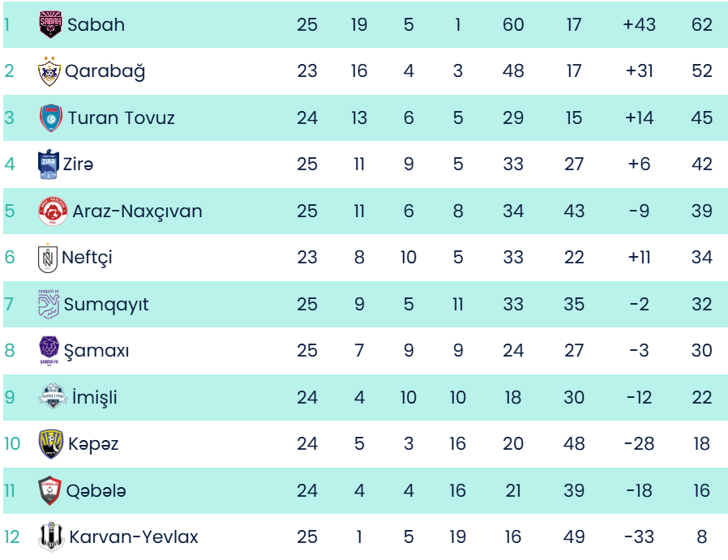Viewport: 728px width, 560px height.
Task: Click Sabah's 62 points value
Action: [701, 24]
